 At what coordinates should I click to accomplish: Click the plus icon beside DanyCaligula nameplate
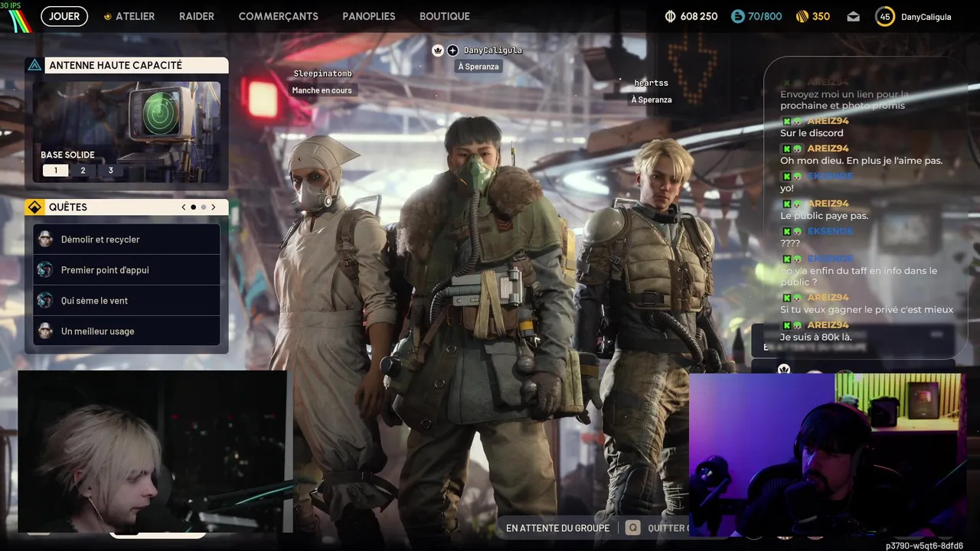point(452,51)
